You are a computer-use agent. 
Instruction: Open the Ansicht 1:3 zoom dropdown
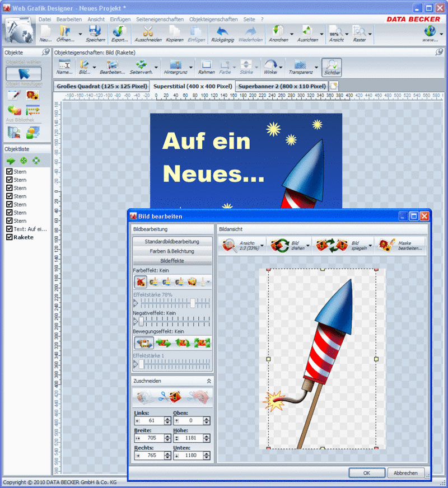coord(262,246)
